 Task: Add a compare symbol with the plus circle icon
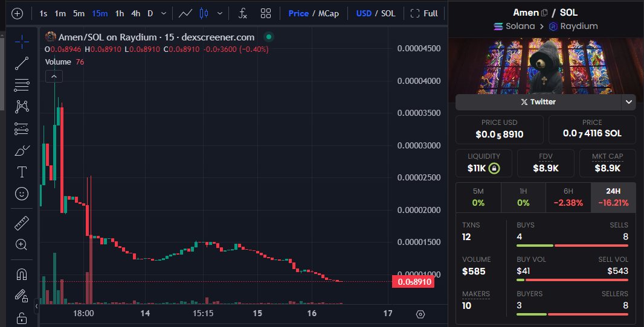(x=17, y=13)
